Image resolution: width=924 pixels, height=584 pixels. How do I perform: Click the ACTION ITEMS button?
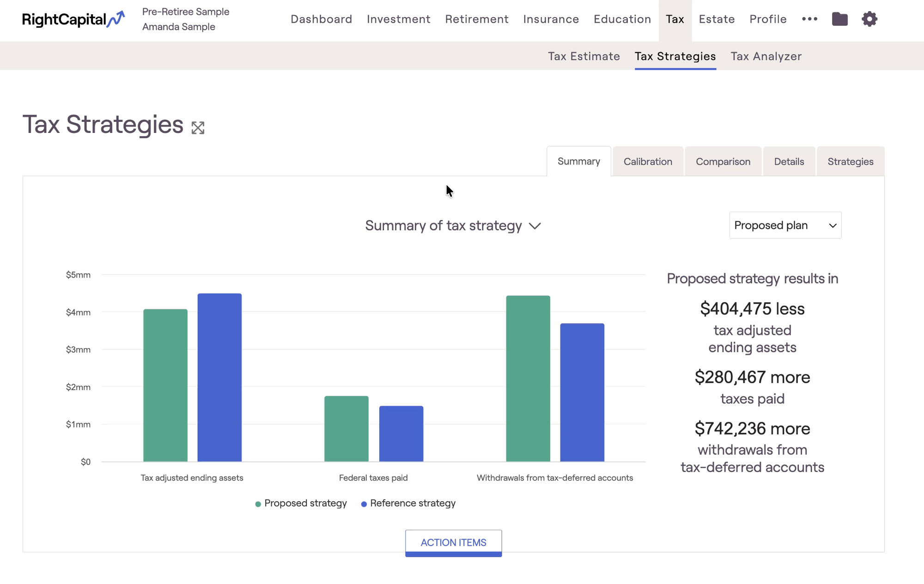tap(453, 543)
